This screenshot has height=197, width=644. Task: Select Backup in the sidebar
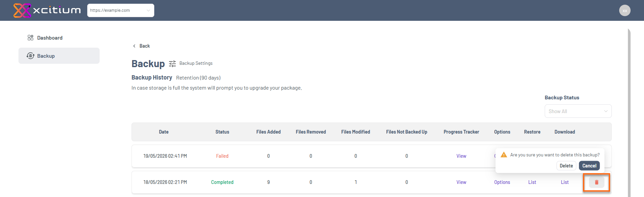59,56
